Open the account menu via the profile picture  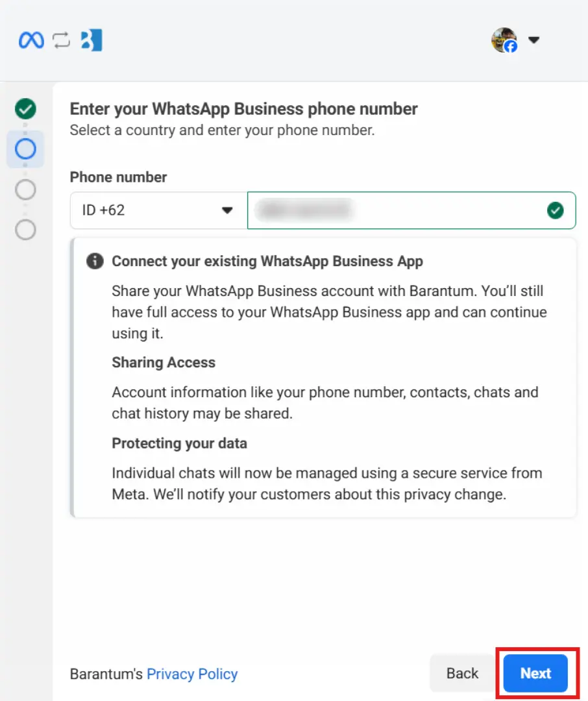(x=505, y=40)
